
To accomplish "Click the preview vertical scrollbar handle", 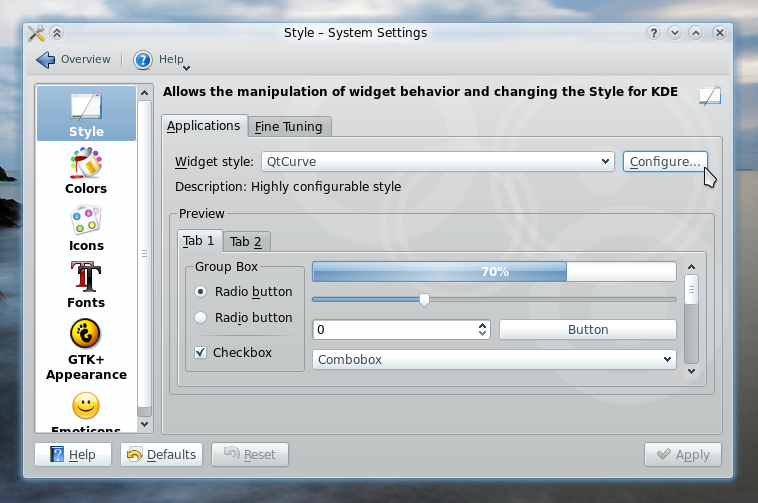I will coord(691,289).
